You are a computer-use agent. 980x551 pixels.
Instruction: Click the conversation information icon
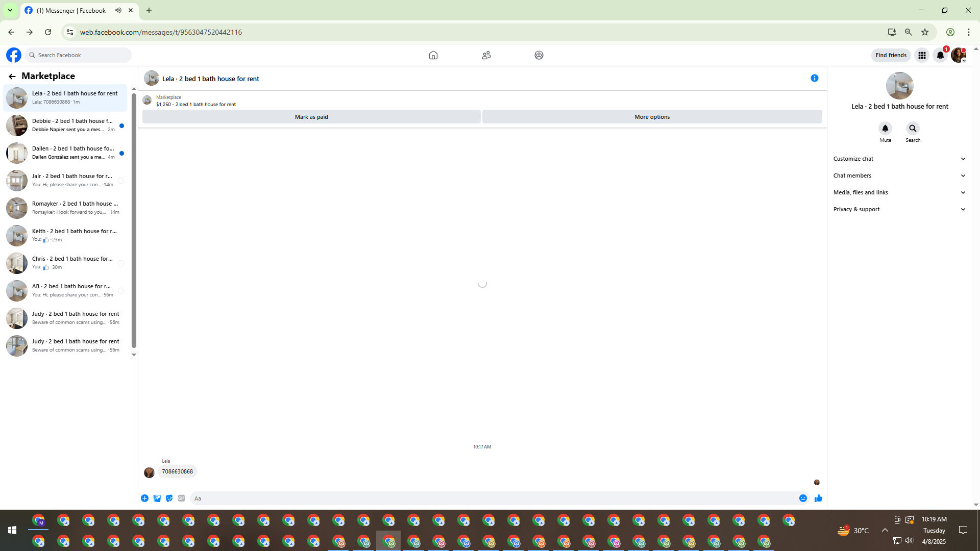tap(814, 78)
